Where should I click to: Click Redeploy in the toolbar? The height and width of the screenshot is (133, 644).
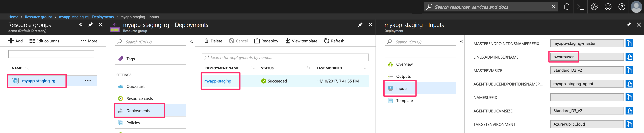point(266,41)
